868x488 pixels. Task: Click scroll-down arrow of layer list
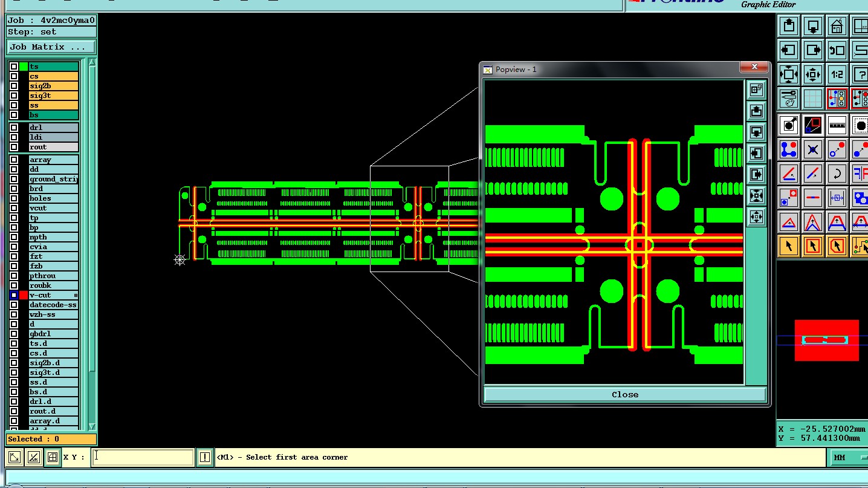tap(92, 426)
